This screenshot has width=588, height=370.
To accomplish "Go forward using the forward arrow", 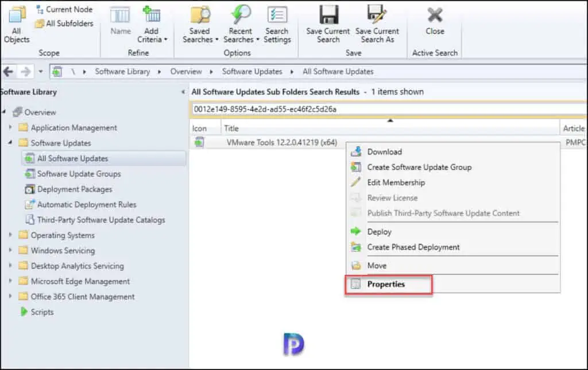I will 25,71.
